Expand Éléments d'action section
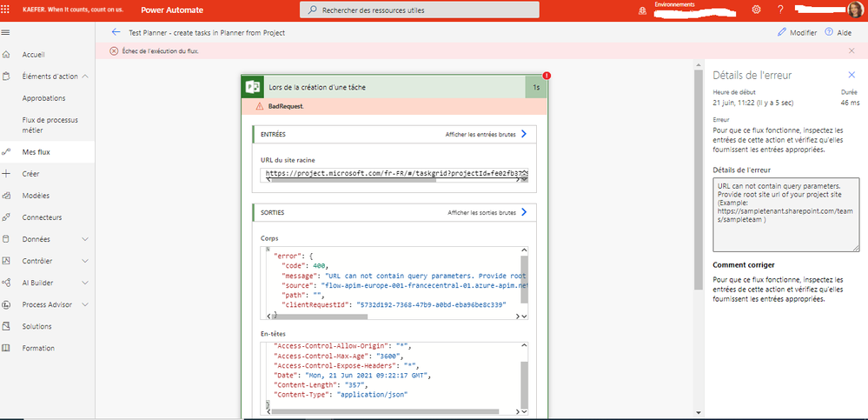 pos(85,77)
